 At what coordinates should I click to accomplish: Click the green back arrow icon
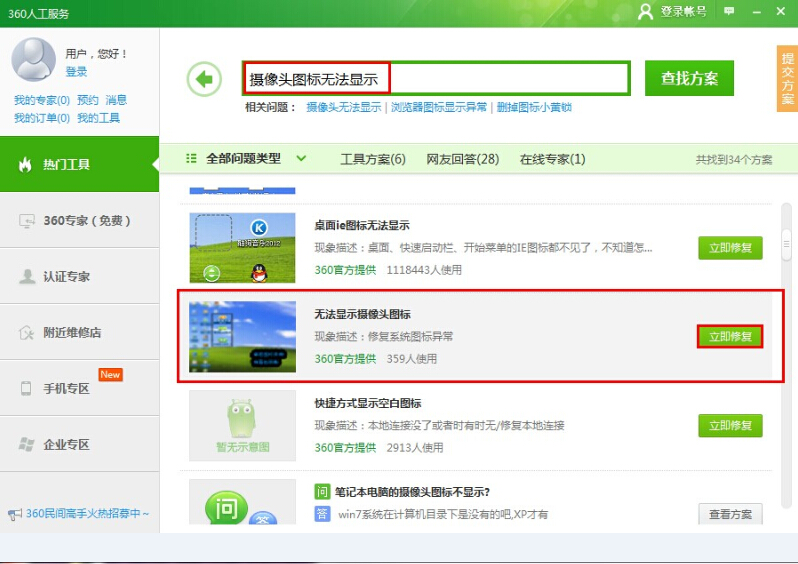tap(204, 78)
